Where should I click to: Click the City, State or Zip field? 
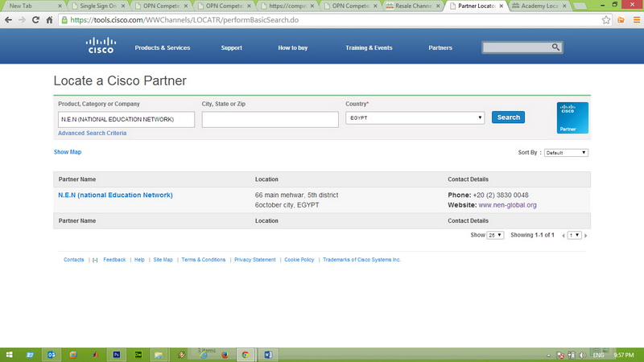coord(270,119)
